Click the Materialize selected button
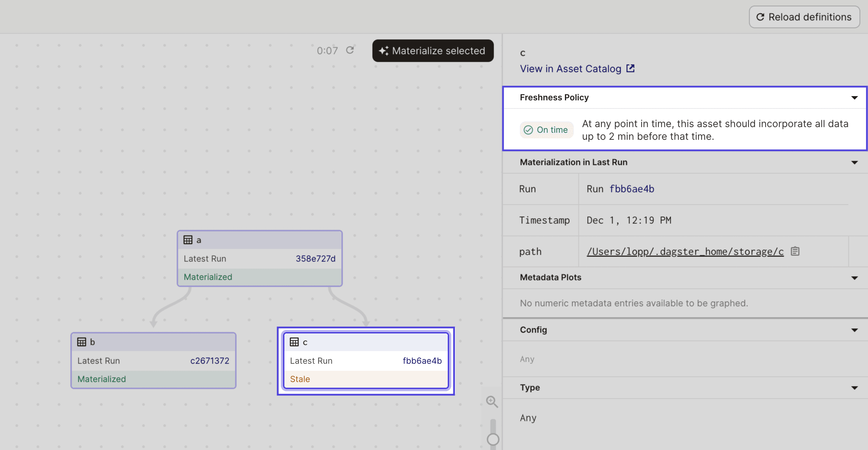The height and width of the screenshot is (450, 868). pos(433,51)
